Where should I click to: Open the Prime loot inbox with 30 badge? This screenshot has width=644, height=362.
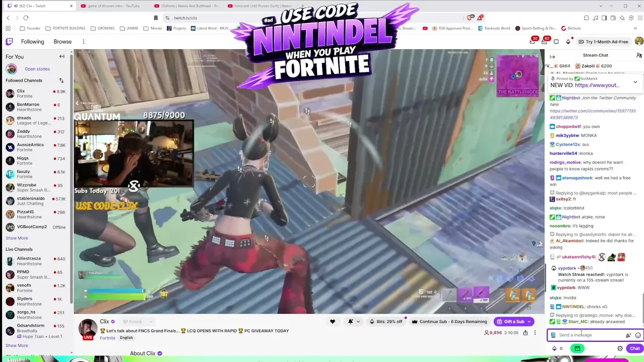533,41
